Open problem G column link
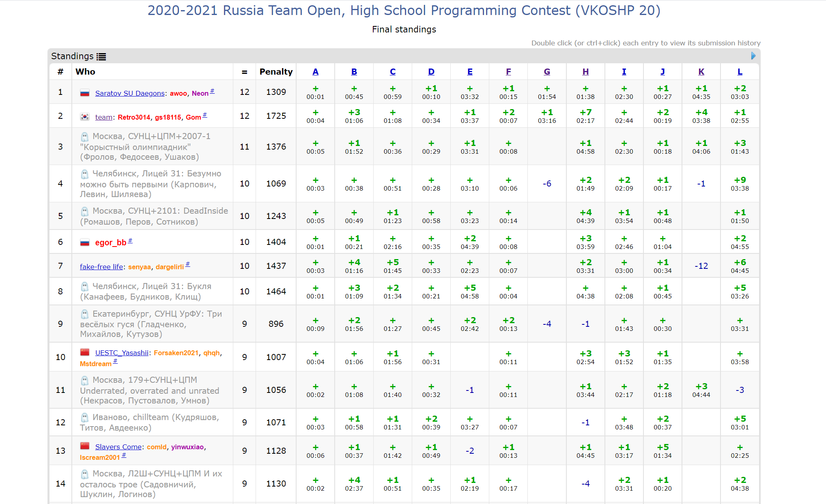Image resolution: width=826 pixels, height=504 pixels. pyautogui.click(x=547, y=72)
